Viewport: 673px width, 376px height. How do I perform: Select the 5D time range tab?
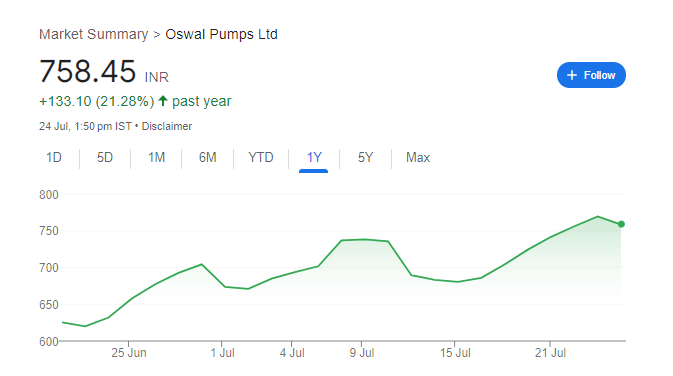point(105,158)
